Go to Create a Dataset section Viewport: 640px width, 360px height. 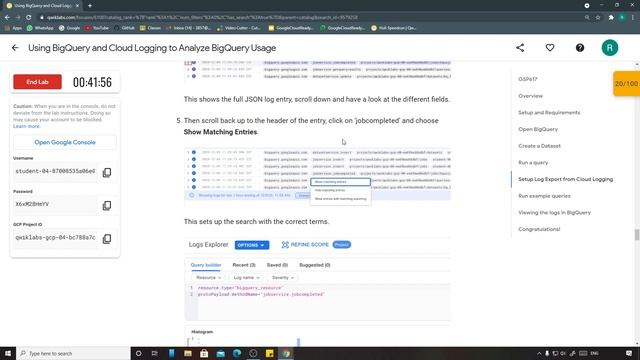pos(539,146)
